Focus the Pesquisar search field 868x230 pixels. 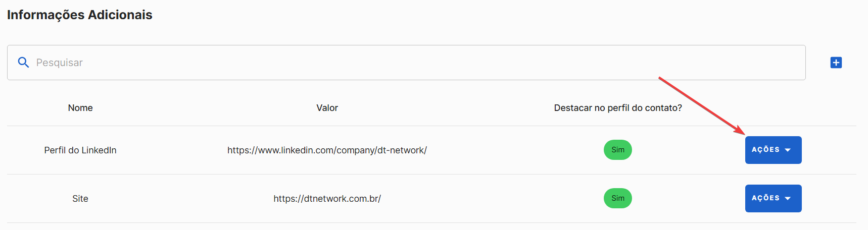coord(406,63)
